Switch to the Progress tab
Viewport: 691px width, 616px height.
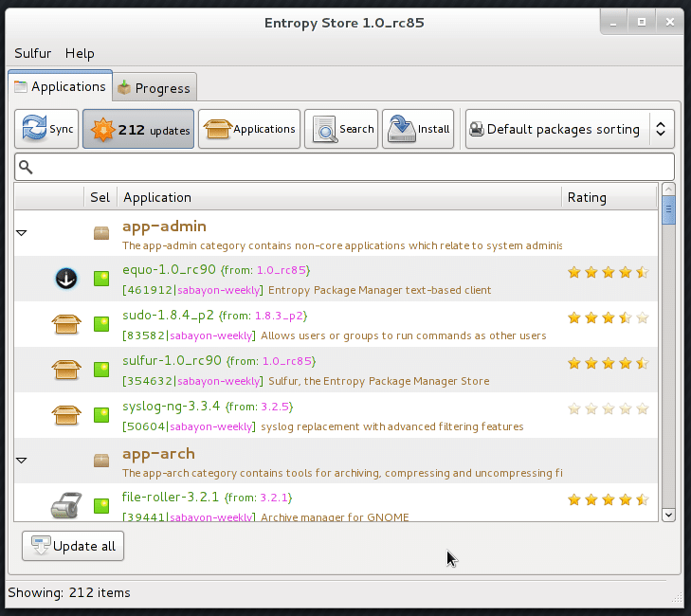tap(154, 88)
